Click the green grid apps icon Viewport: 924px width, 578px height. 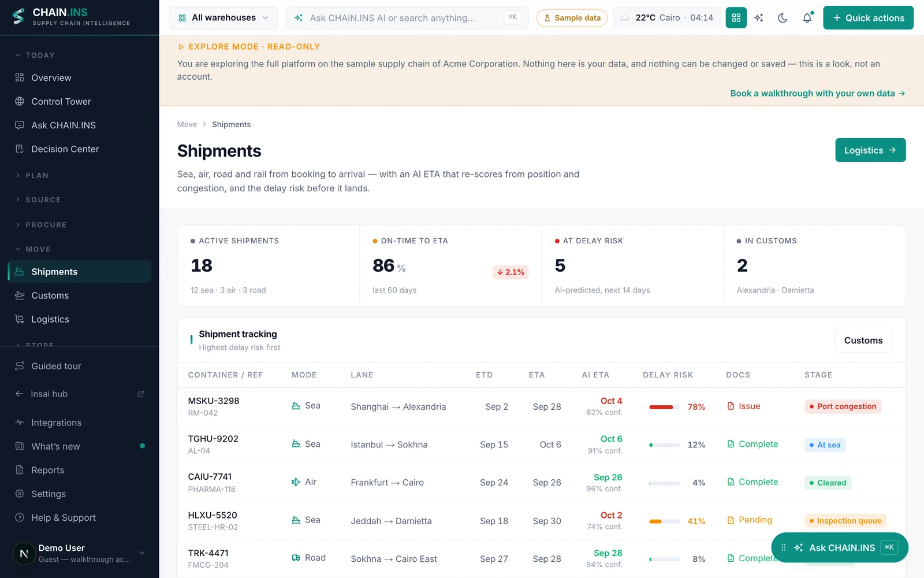coord(736,18)
